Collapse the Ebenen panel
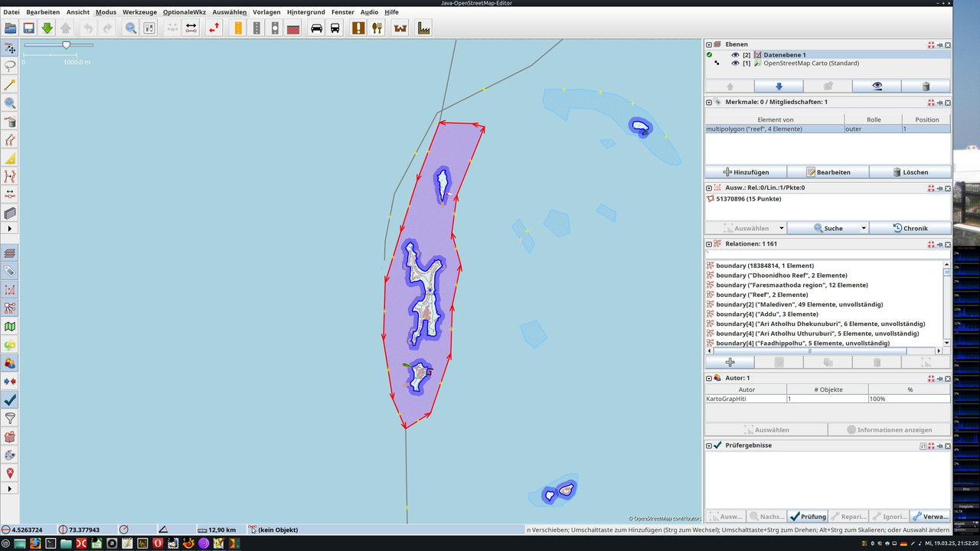980x551 pixels. coord(709,45)
